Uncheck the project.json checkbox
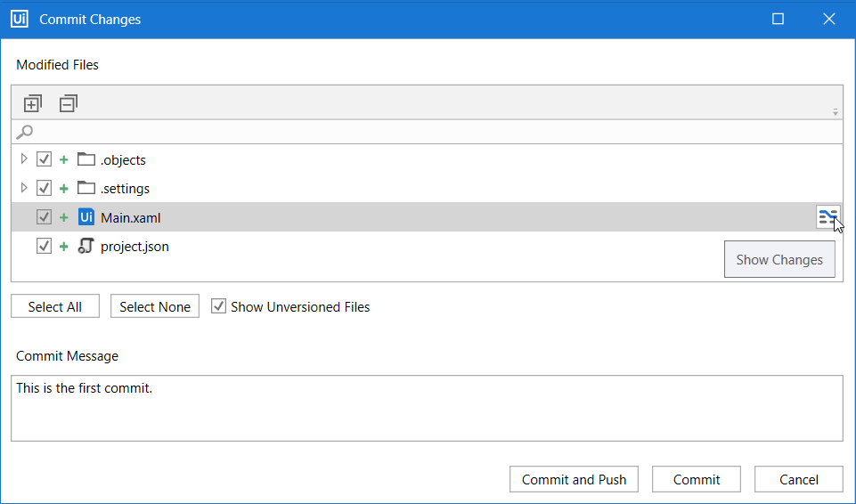856x504 pixels. [x=44, y=247]
